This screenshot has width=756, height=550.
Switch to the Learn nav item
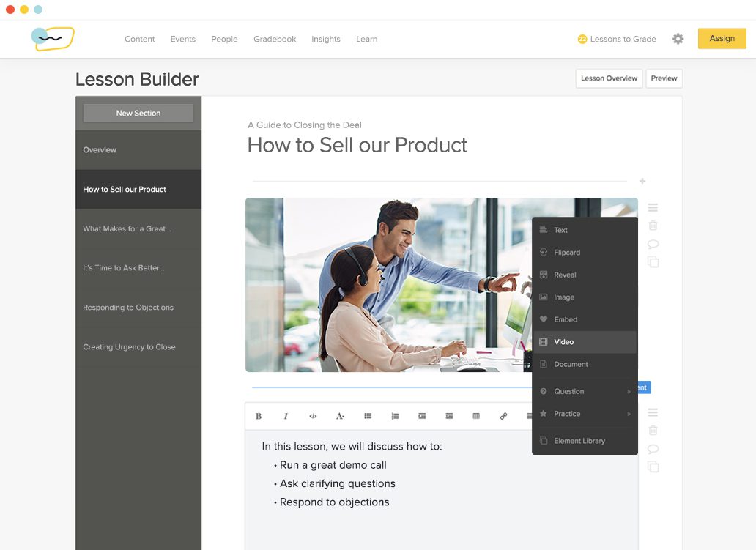click(x=366, y=39)
